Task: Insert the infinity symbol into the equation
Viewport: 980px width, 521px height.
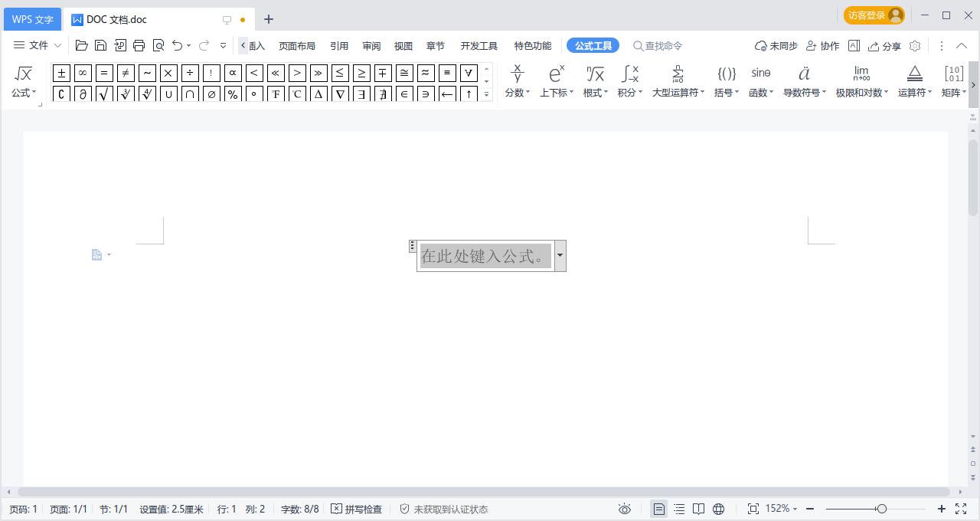Action: [82, 73]
